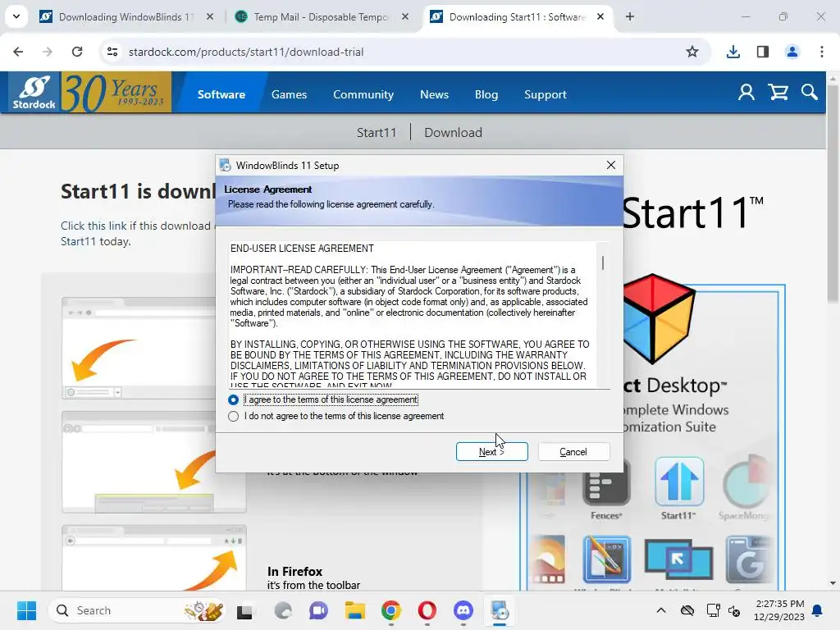This screenshot has width=840, height=630.
Task: Click the site search magnifier icon
Action: pyautogui.click(x=809, y=92)
